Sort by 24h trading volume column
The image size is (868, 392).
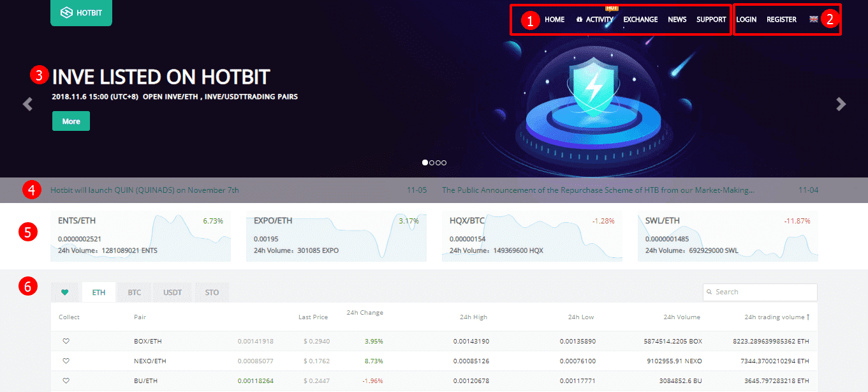pyautogui.click(x=777, y=317)
